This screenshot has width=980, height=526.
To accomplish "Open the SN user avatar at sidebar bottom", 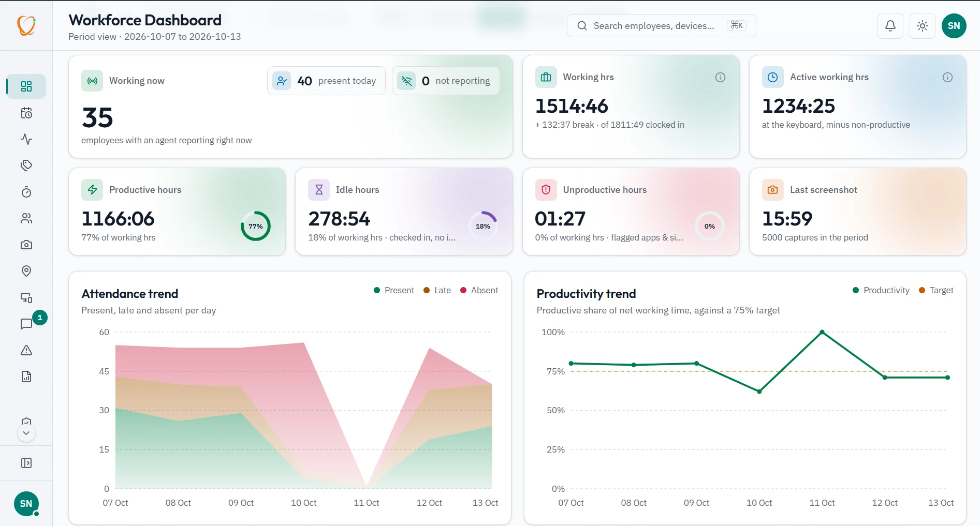I will tap(26, 504).
